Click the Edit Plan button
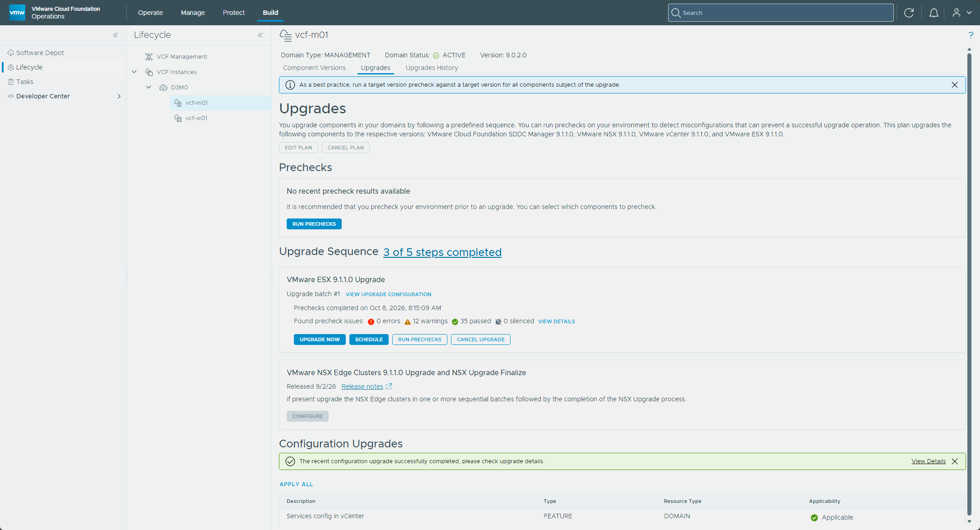980x530 pixels. [x=298, y=148]
